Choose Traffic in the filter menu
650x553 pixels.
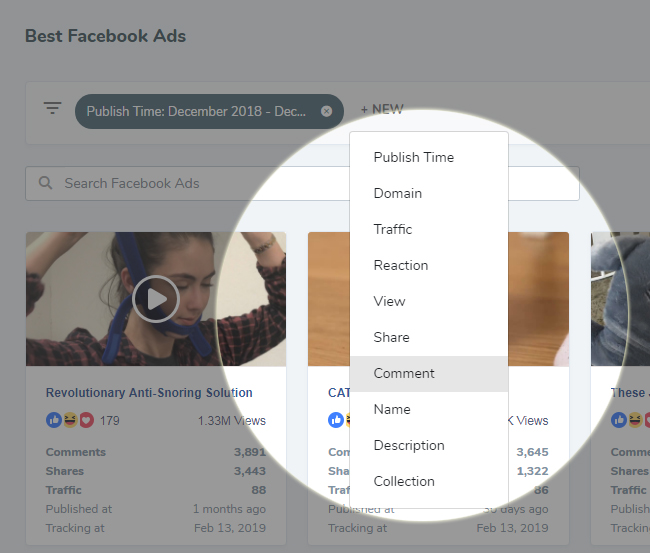click(x=429, y=229)
